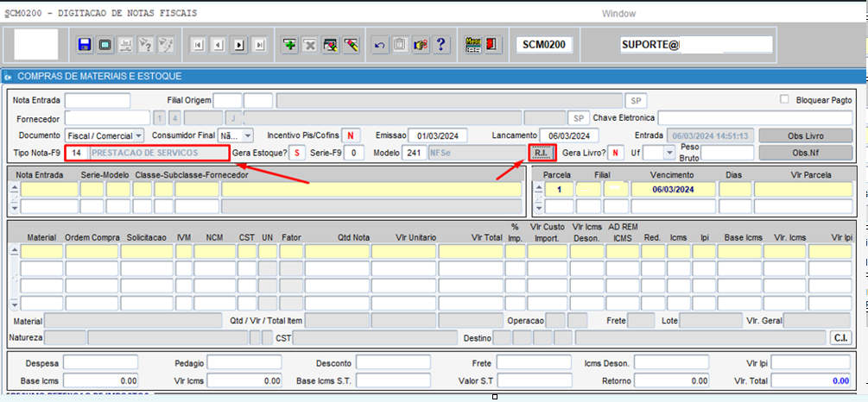Viewport: 868px width, 402px height.
Task: Tick the Bloquear Pagto checkbox
Action: point(784,99)
